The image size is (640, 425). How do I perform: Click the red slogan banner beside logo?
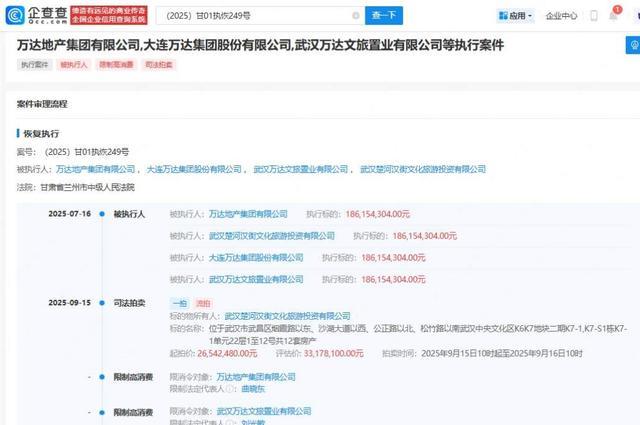click(x=109, y=16)
